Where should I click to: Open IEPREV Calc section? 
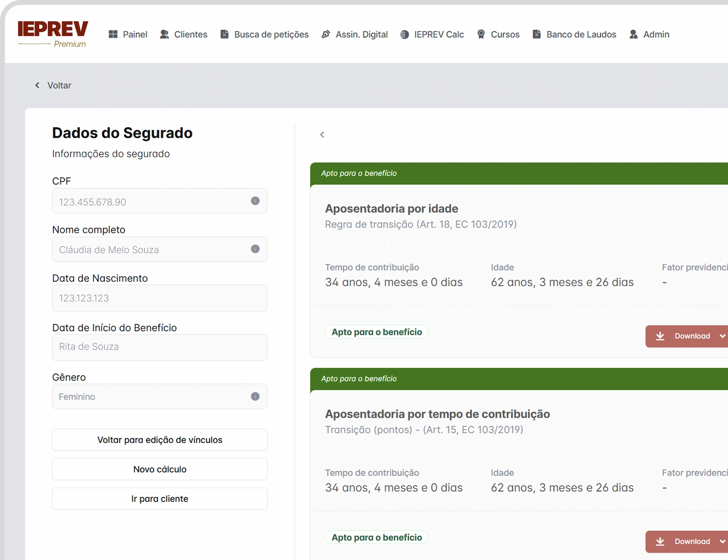[432, 34]
